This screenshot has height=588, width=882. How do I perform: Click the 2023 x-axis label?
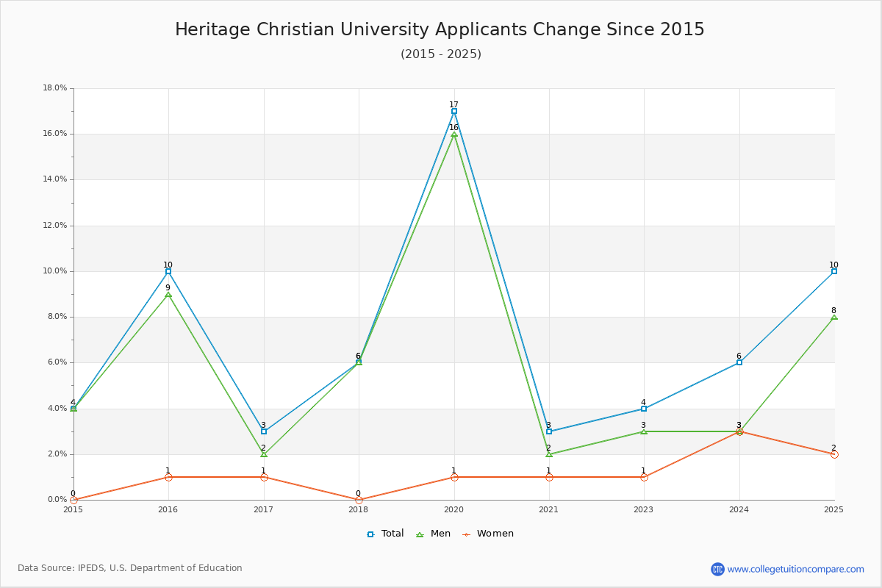coord(644,509)
